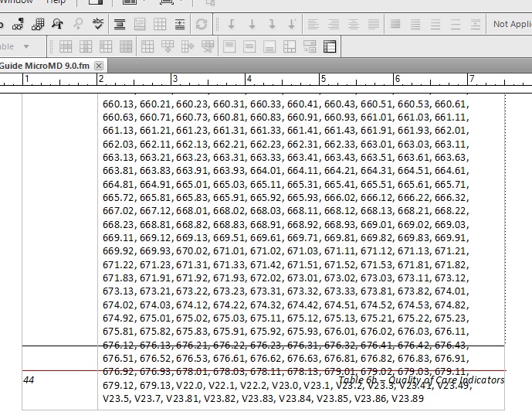This screenshot has width=532, height=412.
Task: Click code 660.13 in the first line
Action: [x=118, y=104]
